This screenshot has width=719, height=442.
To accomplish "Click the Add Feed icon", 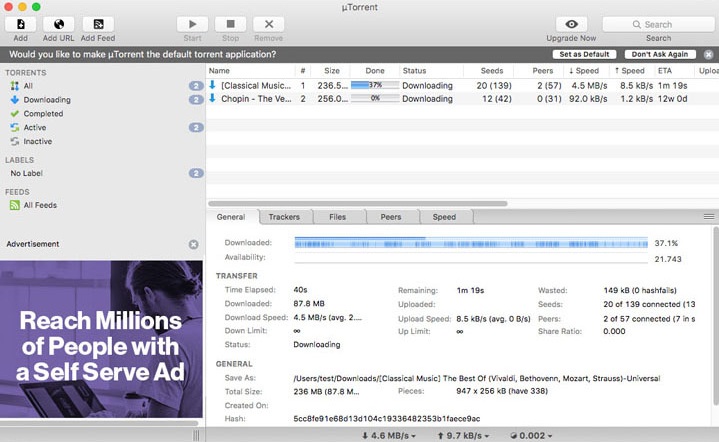I will pyautogui.click(x=98, y=24).
